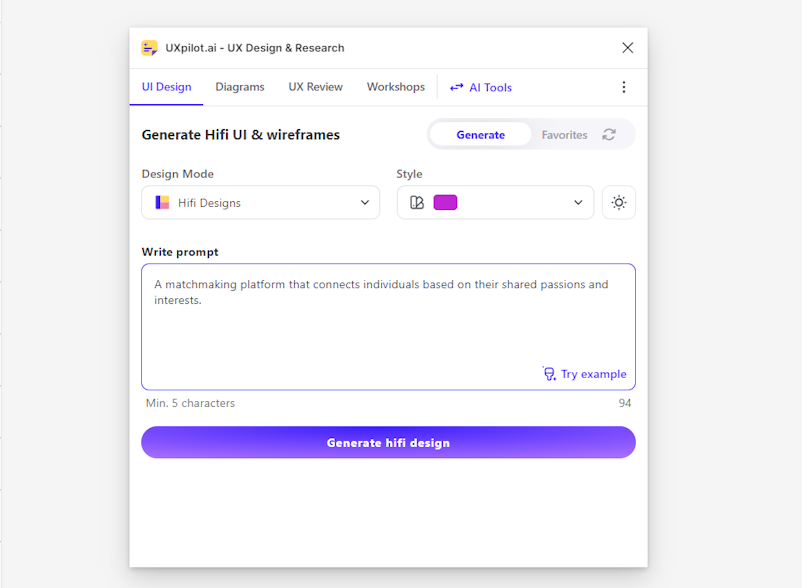Focus the Write prompt text area
The height and width of the screenshot is (588, 802).
(388, 327)
